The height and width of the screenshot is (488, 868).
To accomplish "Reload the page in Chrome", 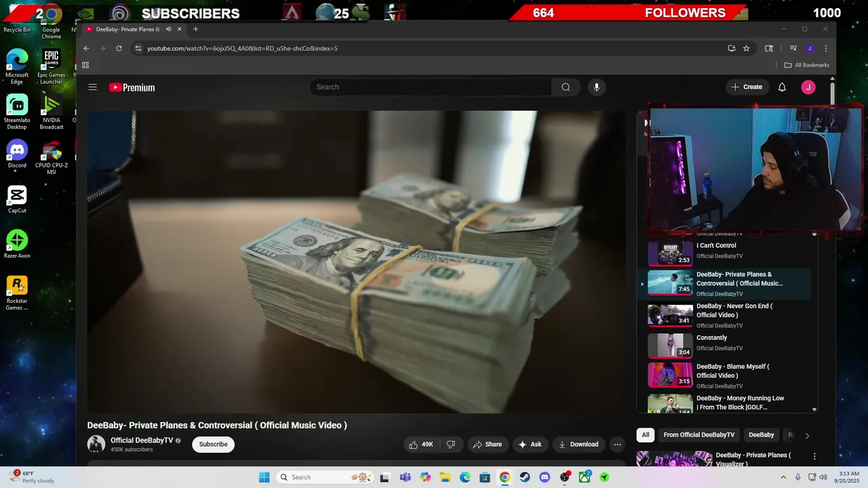I will click(119, 48).
